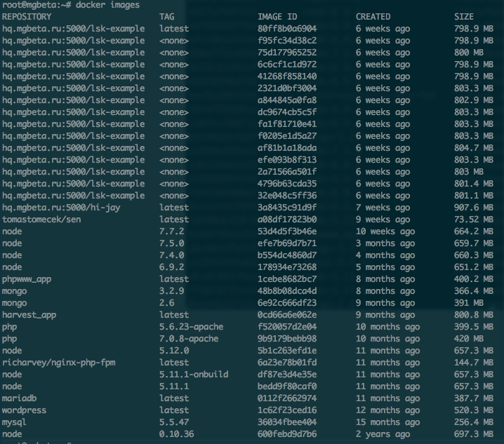This screenshot has width=504, height=444.
Task: Click '12 months ago' created value
Action: [387, 410]
